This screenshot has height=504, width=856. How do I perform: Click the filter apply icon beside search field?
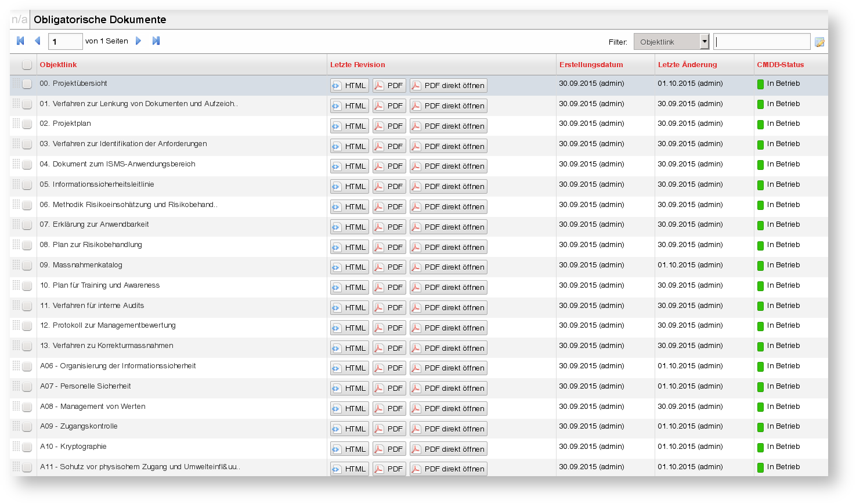pos(819,42)
